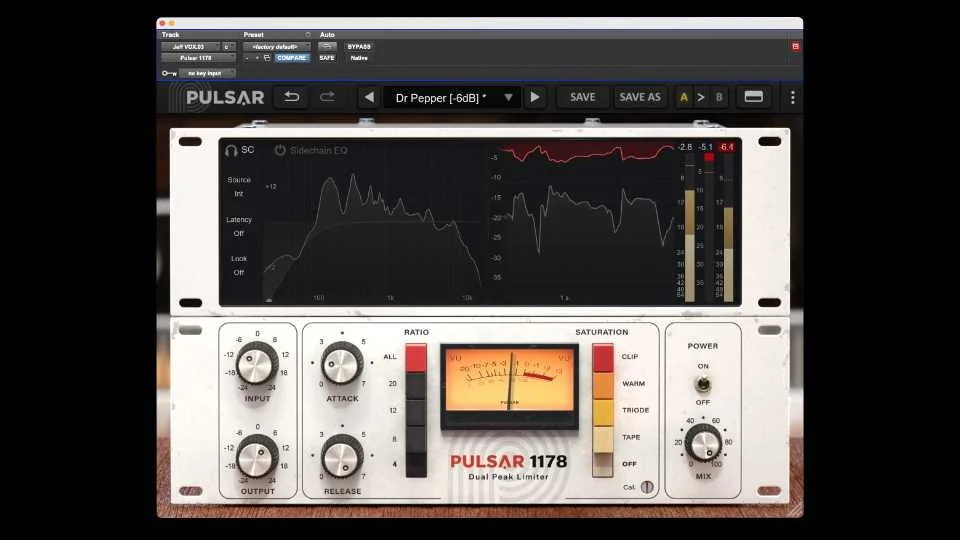Viewport: 960px width, 540px height.
Task: Change the Look Off lookahead setting
Action: pos(239,272)
